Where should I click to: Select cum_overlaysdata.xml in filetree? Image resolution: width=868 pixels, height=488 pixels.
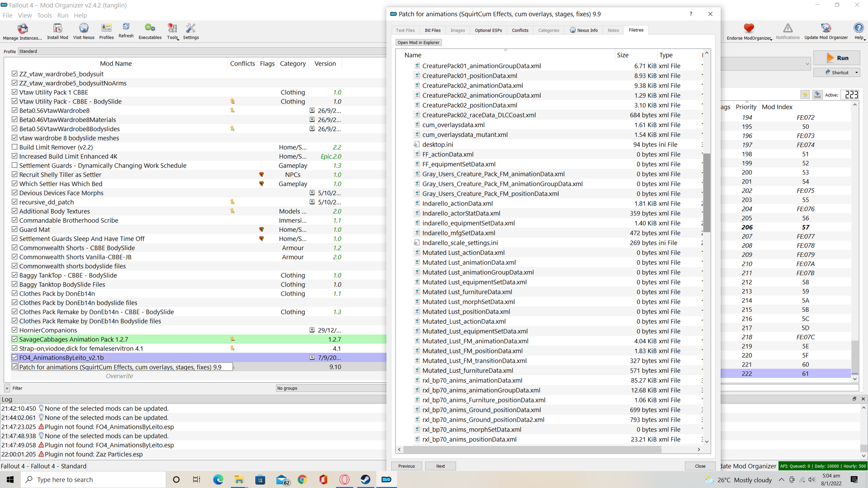[453, 125]
